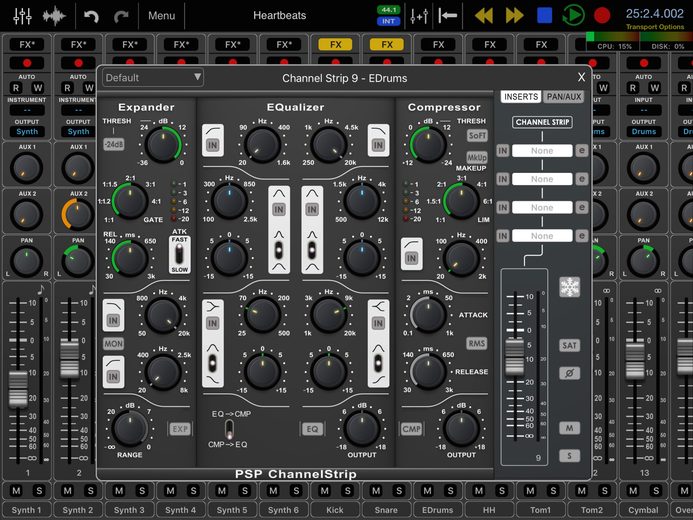Enable the expander sidechain low-pass IN button
Viewport: 693px width, 520px height.
click(x=113, y=320)
